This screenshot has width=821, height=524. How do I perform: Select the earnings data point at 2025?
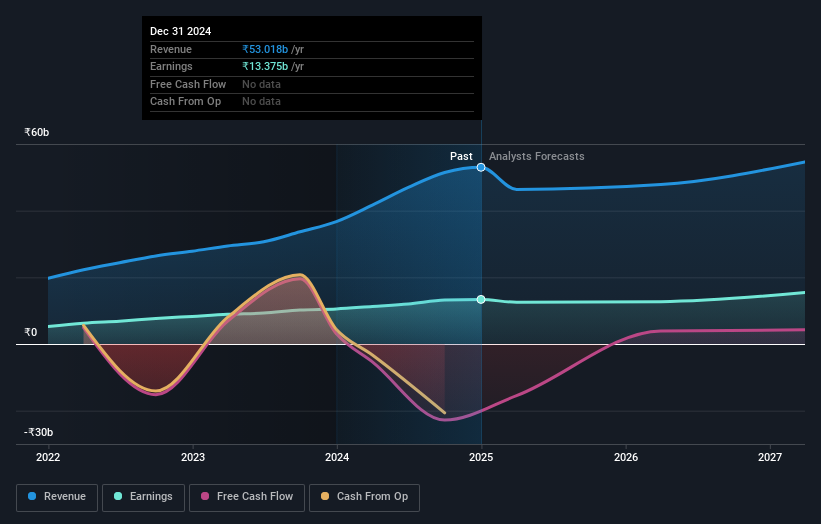[481, 299]
